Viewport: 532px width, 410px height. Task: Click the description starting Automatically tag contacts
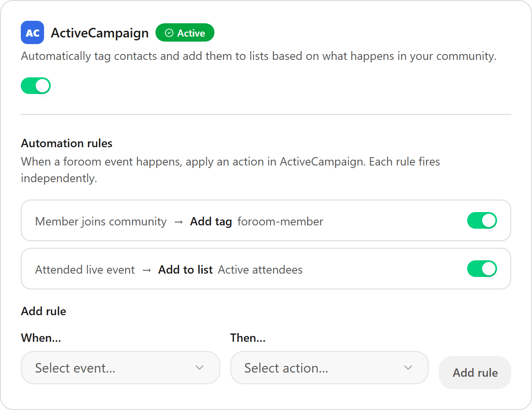tap(259, 56)
